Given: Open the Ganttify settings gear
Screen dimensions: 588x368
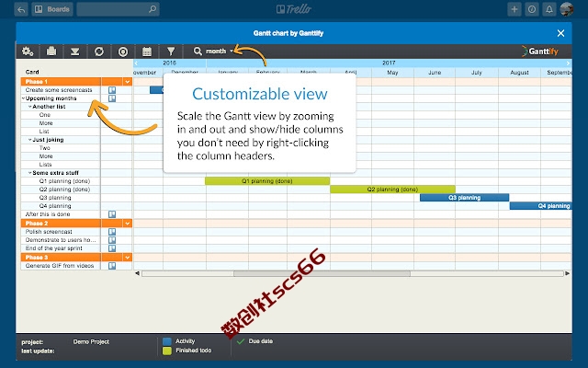Looking at the screenshot, I should (x=28, y=52).
